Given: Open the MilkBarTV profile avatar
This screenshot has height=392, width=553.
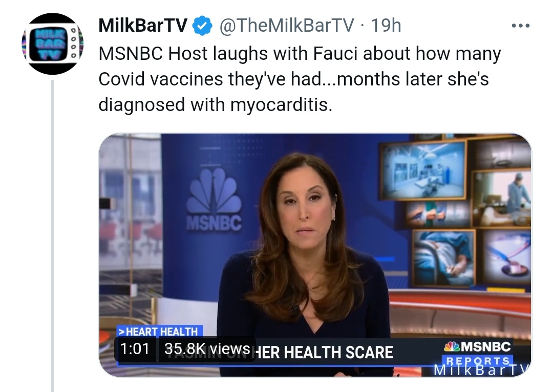Looking at the screenshot, I should pos(52,43).
